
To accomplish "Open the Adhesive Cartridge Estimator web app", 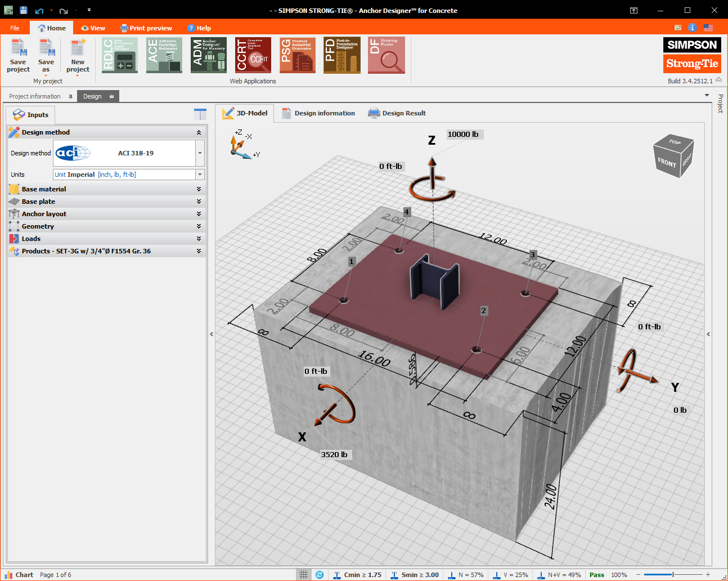I will (x=164, y=55).
